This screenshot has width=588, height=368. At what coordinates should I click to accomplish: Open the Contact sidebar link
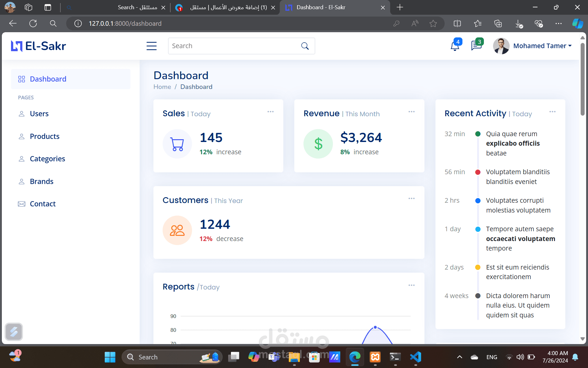coord(43,204)
